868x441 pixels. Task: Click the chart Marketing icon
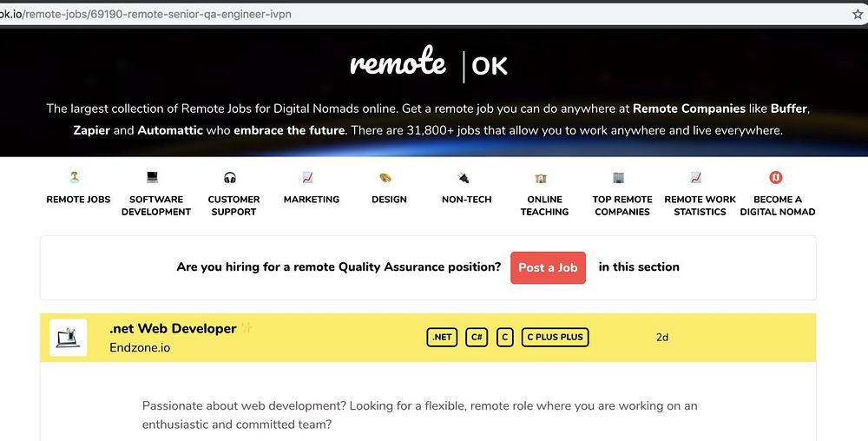[308, 178]
